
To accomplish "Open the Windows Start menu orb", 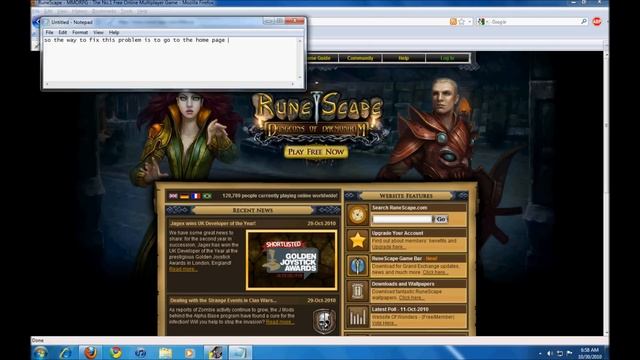I will pos(41,353).
